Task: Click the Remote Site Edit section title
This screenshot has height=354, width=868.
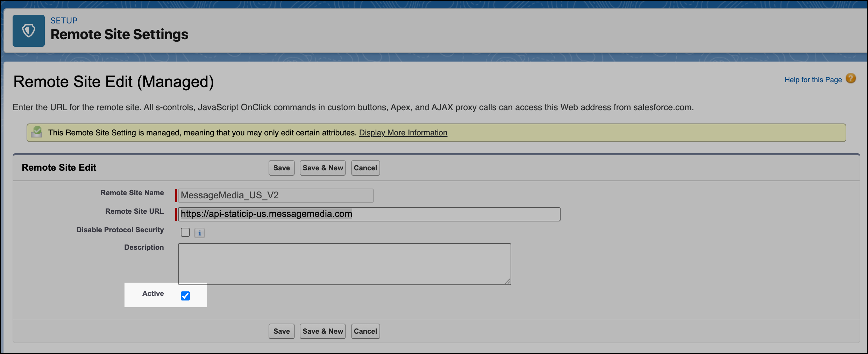Action: tap(59, 168)
